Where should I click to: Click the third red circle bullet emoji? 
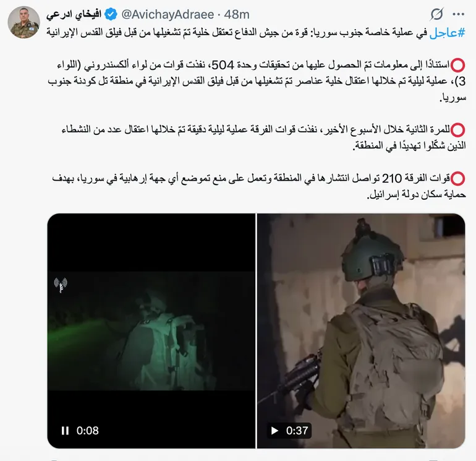point(458,178)
